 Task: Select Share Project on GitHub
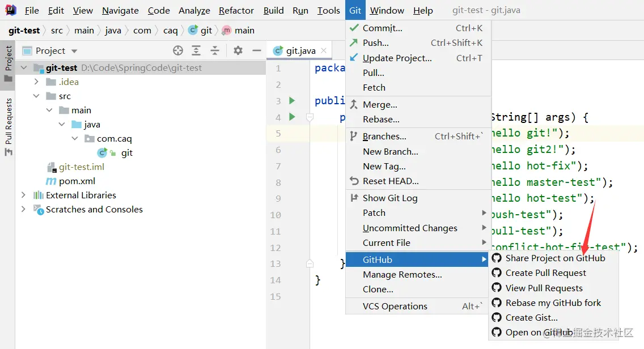point(554,258)
